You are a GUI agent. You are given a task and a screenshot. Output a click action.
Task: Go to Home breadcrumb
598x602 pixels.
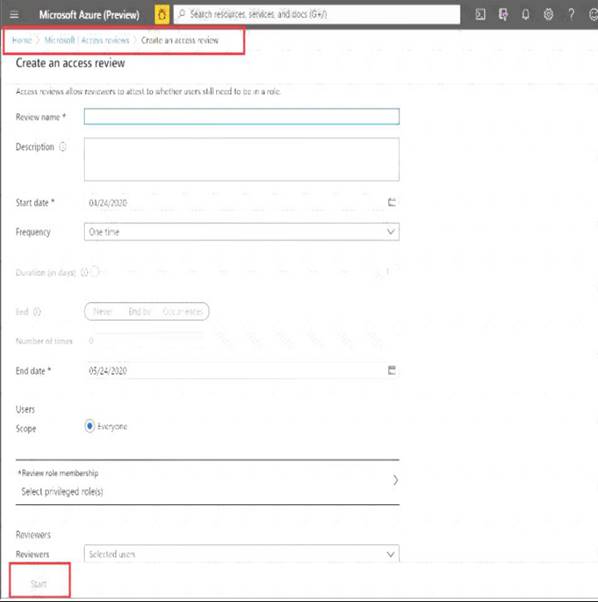[x=21, y=40]
